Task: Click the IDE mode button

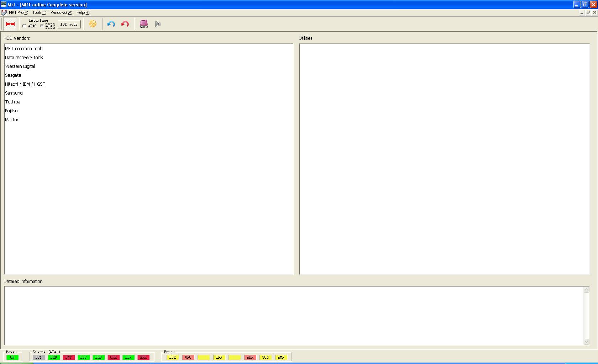Action: click(x=69, y=24)
